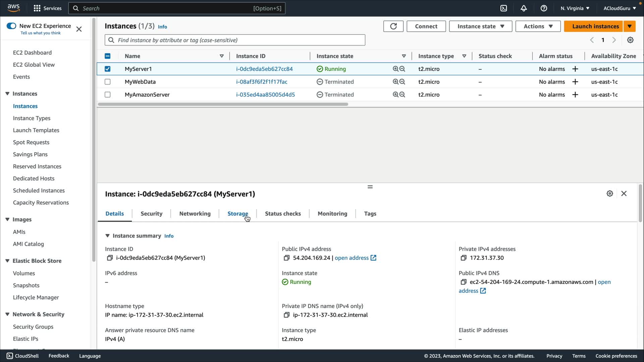Add alarm for MyServer1 with plus icon
Image resolution: width=644 pixels, height=362 pixels.
(575, 69)
